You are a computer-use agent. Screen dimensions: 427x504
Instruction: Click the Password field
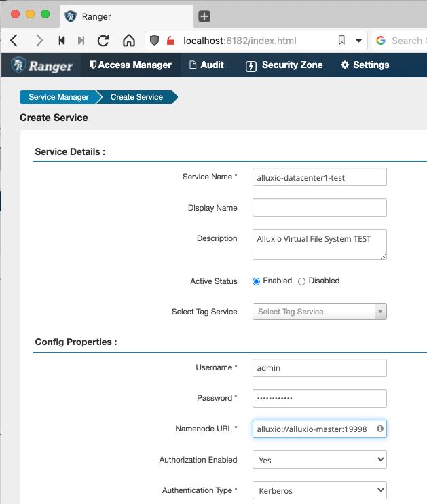click(319, 398)
